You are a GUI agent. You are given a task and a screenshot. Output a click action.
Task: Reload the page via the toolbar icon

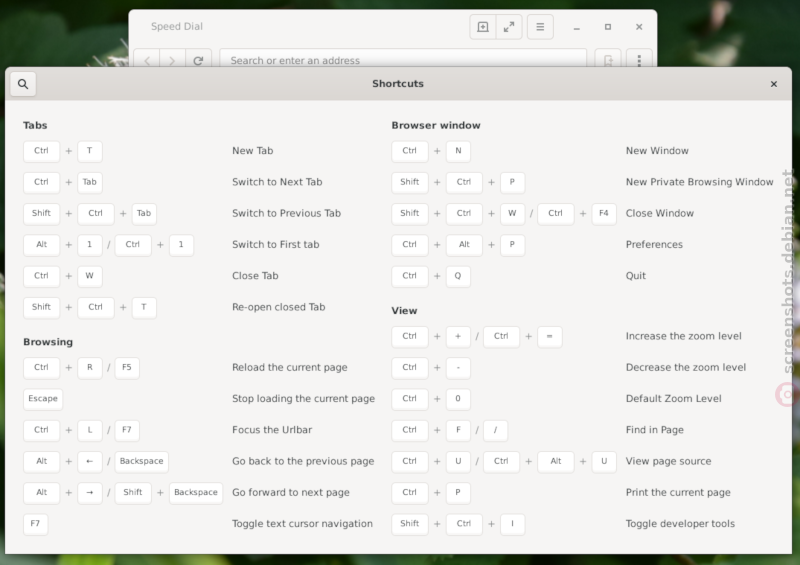coord(198,60)
